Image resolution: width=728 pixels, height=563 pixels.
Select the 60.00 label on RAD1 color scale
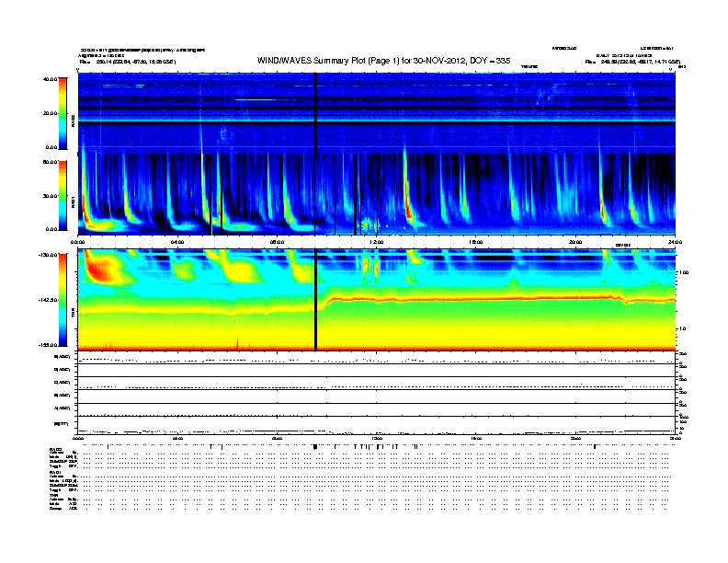click(51, 162)
